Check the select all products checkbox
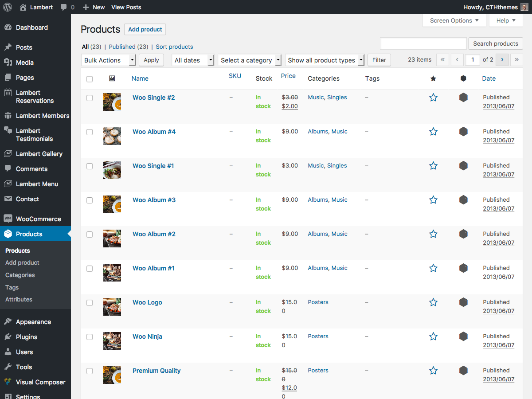The image size is (532, 399). pyautogui.click(x=90, y=79)
